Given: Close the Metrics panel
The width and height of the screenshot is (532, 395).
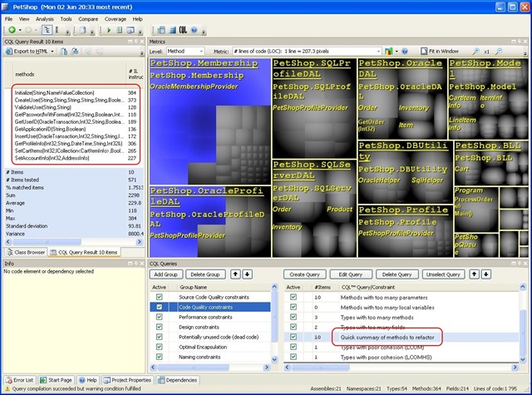Looking at the screenshot, I should (x=525, y=42).
